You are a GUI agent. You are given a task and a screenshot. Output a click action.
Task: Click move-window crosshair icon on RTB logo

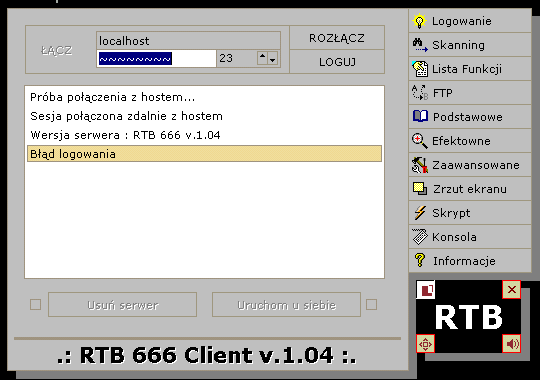425,344
